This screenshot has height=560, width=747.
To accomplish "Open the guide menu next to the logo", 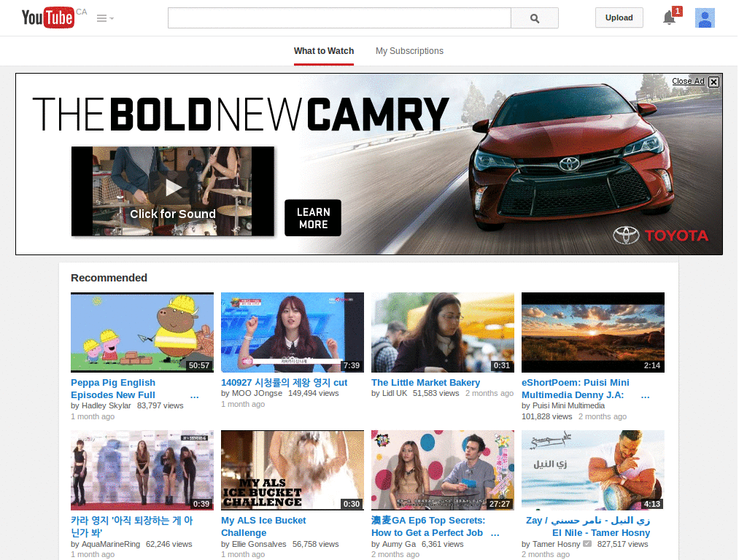I will [x=105, y=18].
